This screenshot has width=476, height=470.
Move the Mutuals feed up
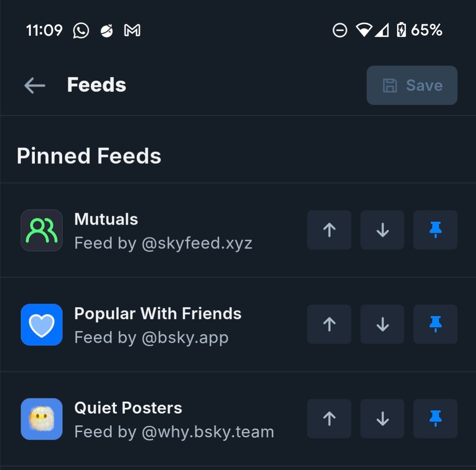click(x=329, y=230)
